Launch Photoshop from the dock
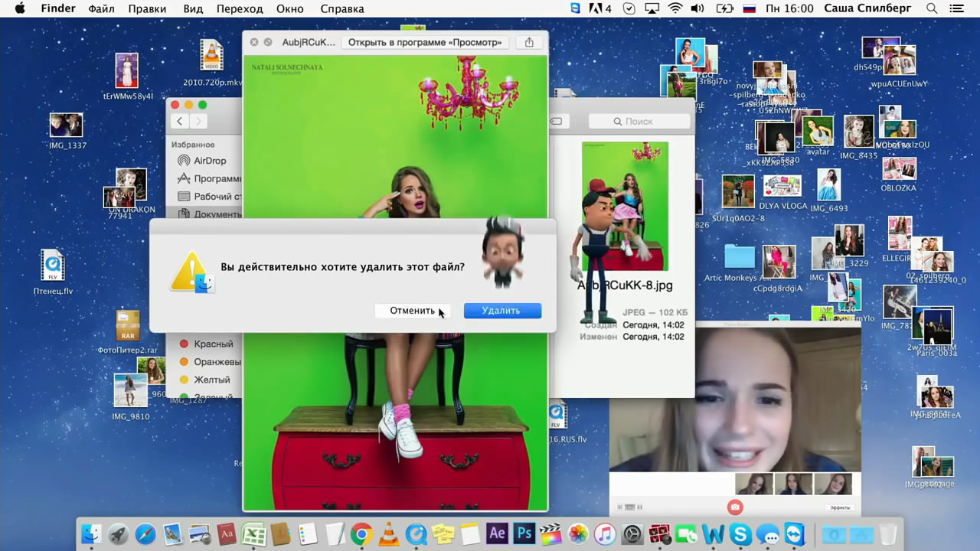 [x=524, y=533]
